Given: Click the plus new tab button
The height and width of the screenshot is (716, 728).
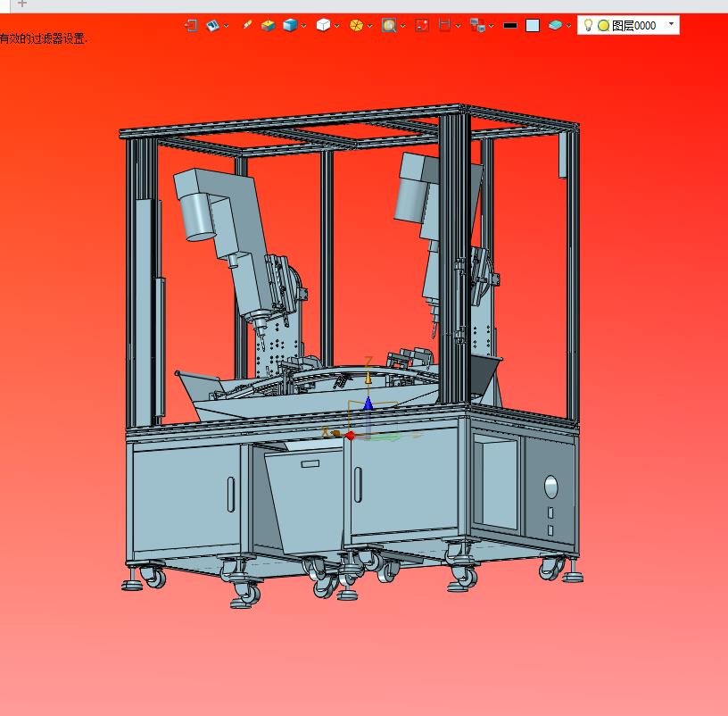Looking at the screenshot, I should click(21, 4).
